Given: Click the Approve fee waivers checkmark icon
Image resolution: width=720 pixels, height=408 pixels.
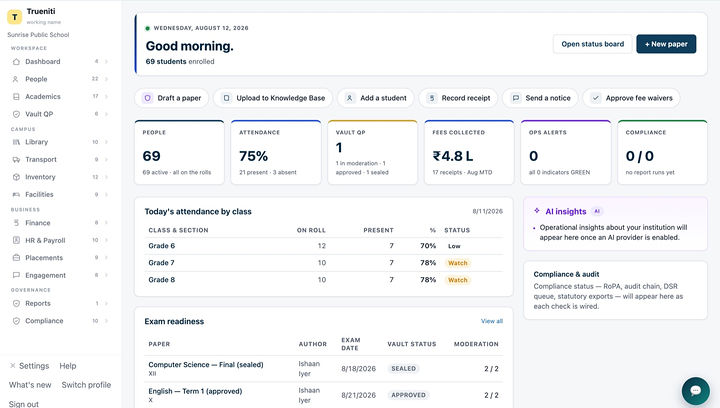Looking at the screenshot, I should tap(596, 98).
